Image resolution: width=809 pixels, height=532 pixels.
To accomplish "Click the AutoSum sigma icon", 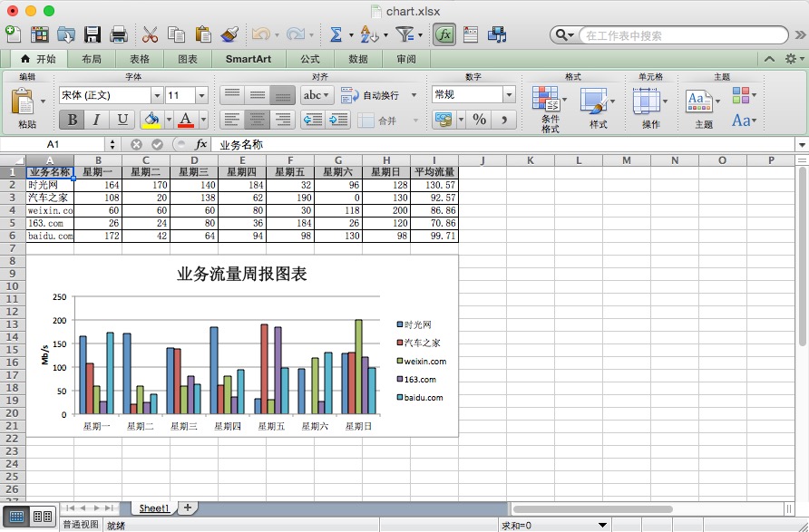I will click(x=336, y=34).
